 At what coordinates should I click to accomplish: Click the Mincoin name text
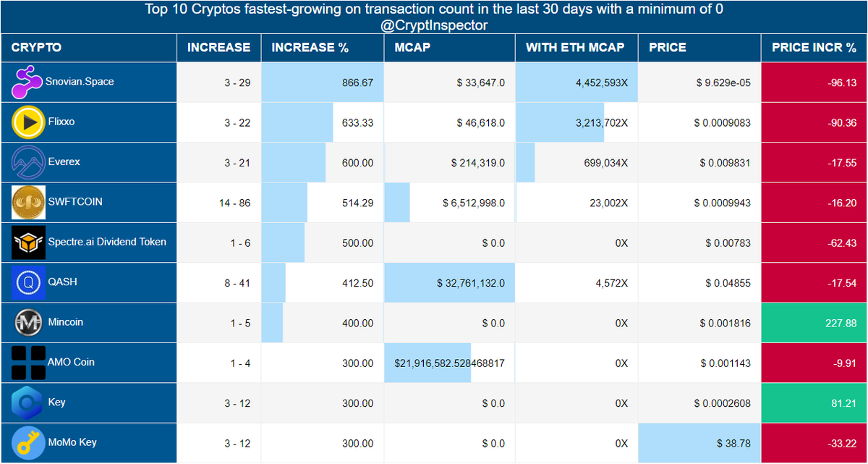66,322
